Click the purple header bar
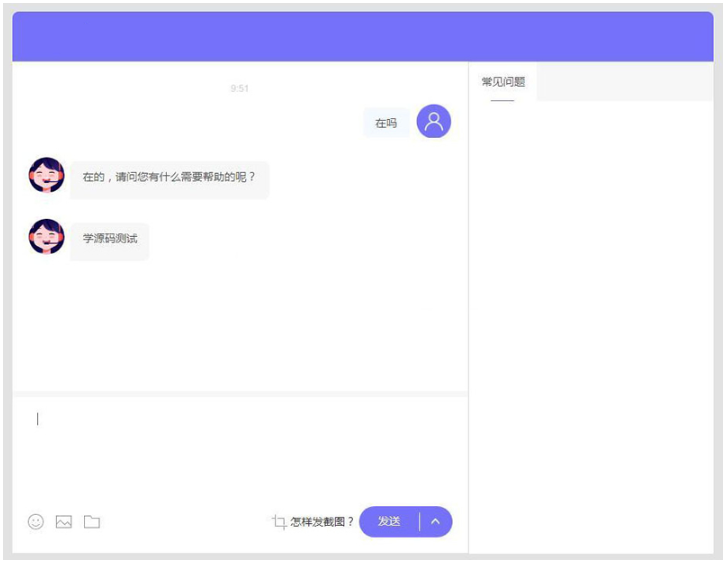This screenshot has height=564, width=728. point(362,37)
